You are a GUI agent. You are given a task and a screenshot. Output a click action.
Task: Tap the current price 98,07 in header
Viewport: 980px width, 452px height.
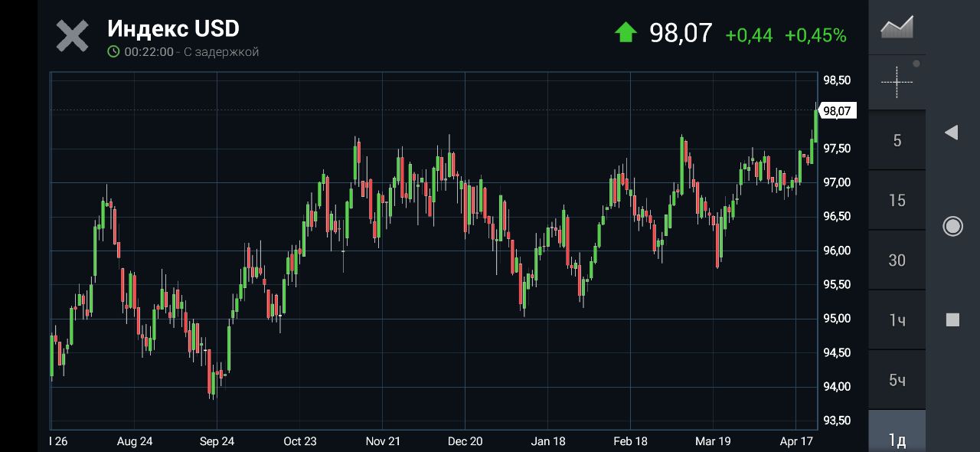681,33
